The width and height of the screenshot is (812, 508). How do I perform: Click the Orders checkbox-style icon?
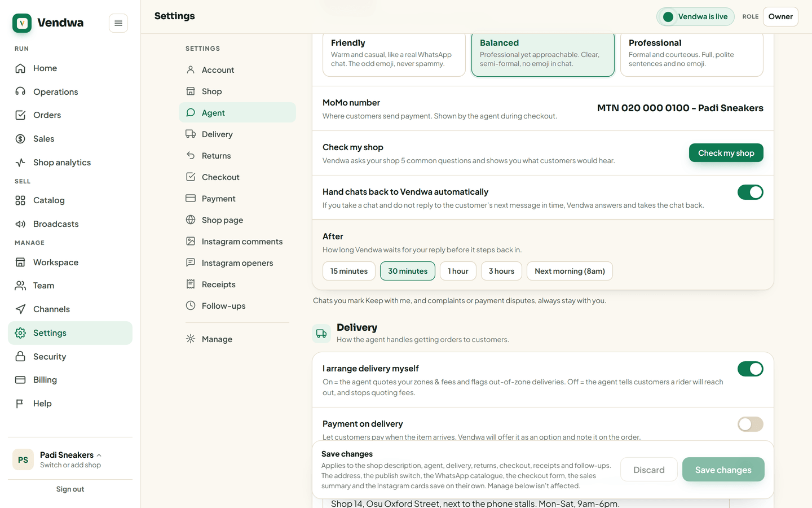(20, 115)
